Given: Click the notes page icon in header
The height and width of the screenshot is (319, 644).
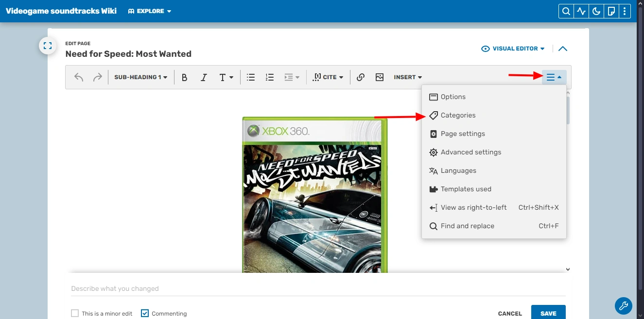Looking at the screenshot, I should tap(611, 11).
